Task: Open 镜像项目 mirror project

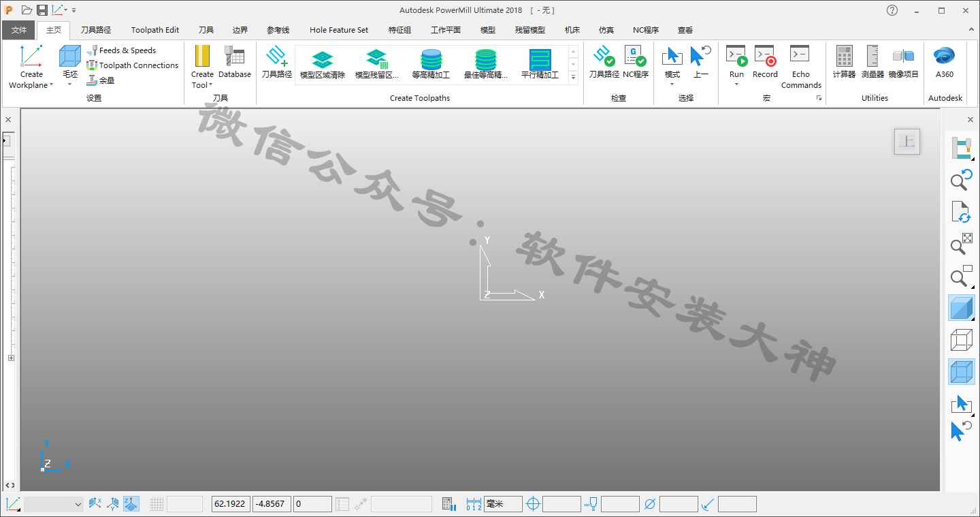Action: click(x=904, y=61)
